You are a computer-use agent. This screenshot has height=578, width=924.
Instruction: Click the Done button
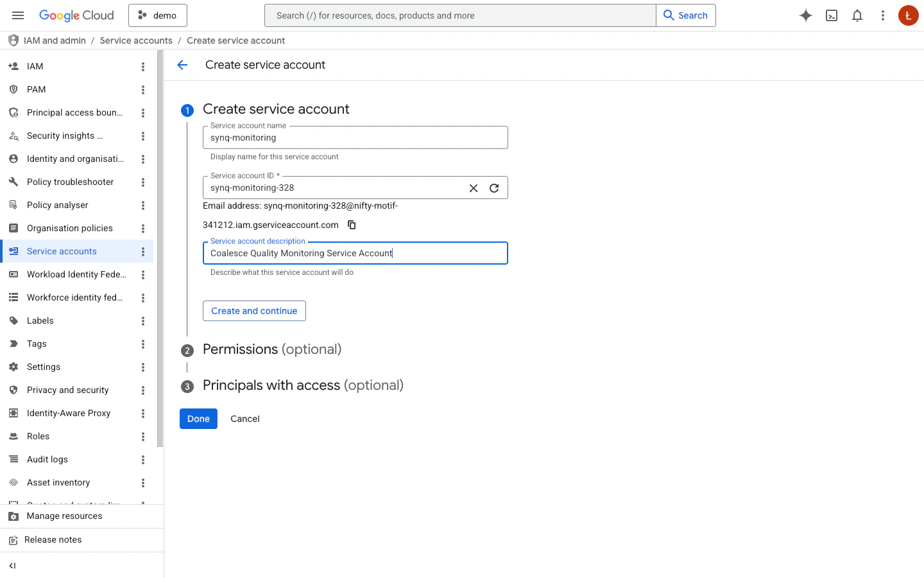coord(198,419)
